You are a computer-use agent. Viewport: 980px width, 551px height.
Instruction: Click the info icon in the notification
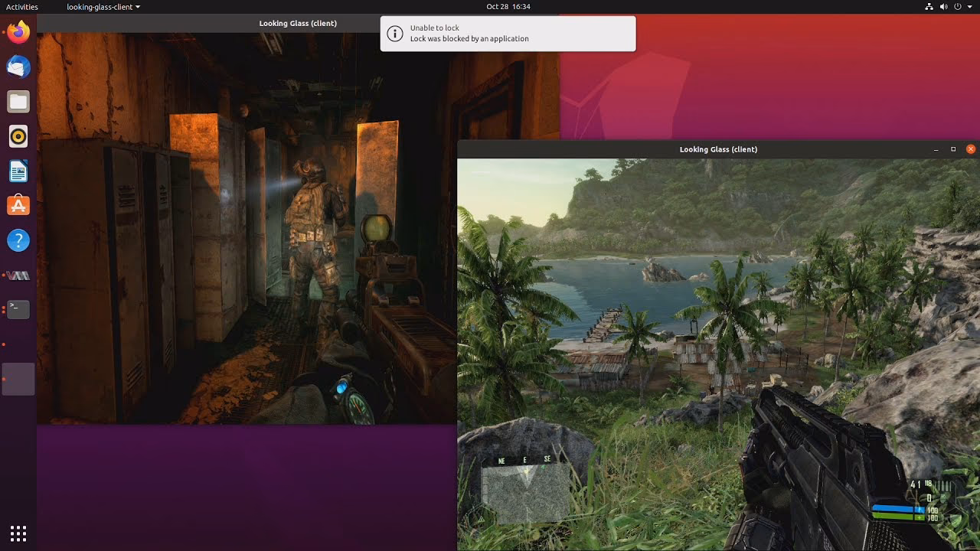tap(394, 34)
